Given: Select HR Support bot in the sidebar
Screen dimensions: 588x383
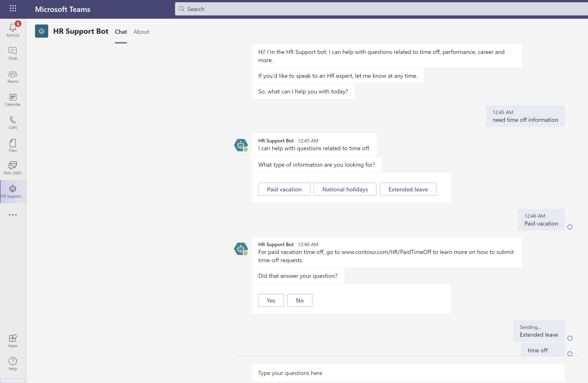Looking at the screenshot, I should coord(13,191).
